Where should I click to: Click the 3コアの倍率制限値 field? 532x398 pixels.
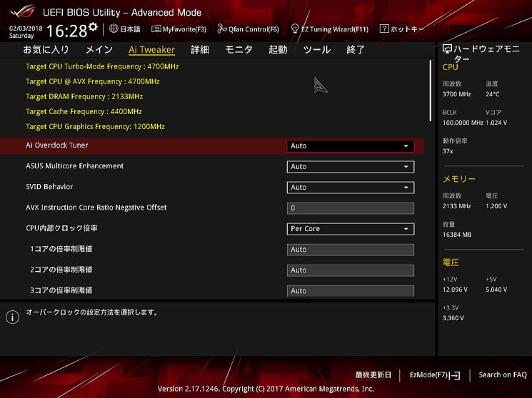tap(350, 290)
